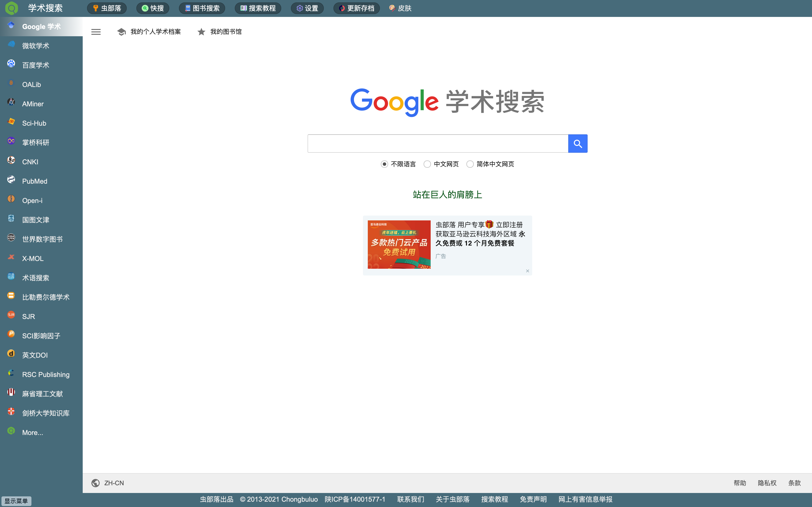812x507 pixels.
Task: Click the 显示菜单 button
Action: pyautogui.click(x=16, y=501)
